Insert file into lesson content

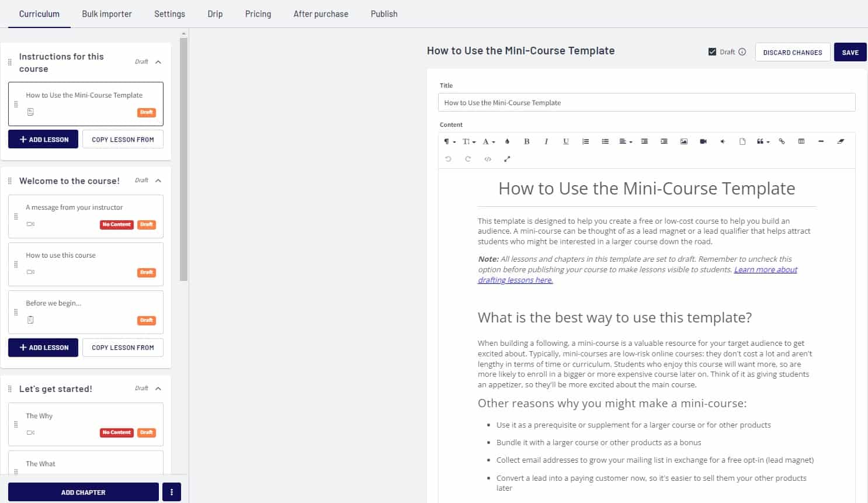742,141
